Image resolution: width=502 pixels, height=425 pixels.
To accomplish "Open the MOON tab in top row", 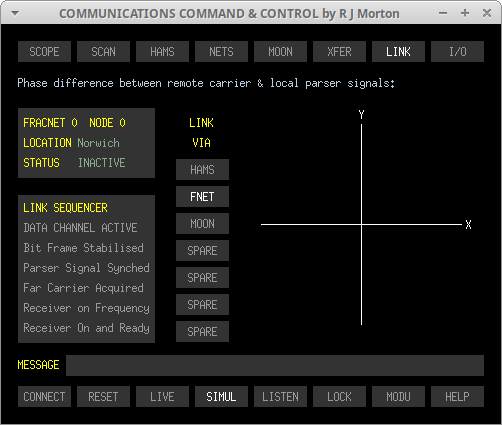I will 280,52.
